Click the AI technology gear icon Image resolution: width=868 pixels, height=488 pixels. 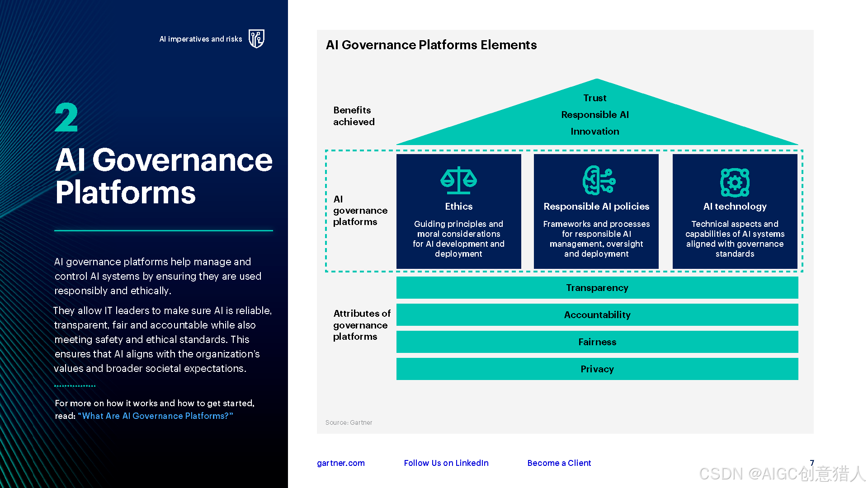coord(735,183)
